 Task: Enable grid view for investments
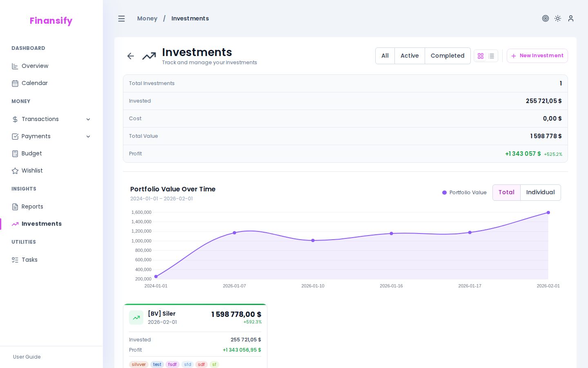point(481,56)
